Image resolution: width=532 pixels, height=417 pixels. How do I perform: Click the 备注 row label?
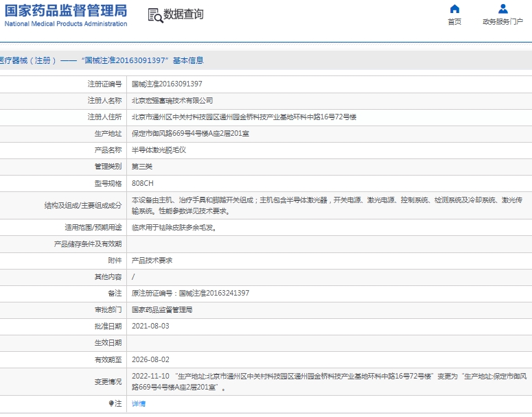[115, 293]
